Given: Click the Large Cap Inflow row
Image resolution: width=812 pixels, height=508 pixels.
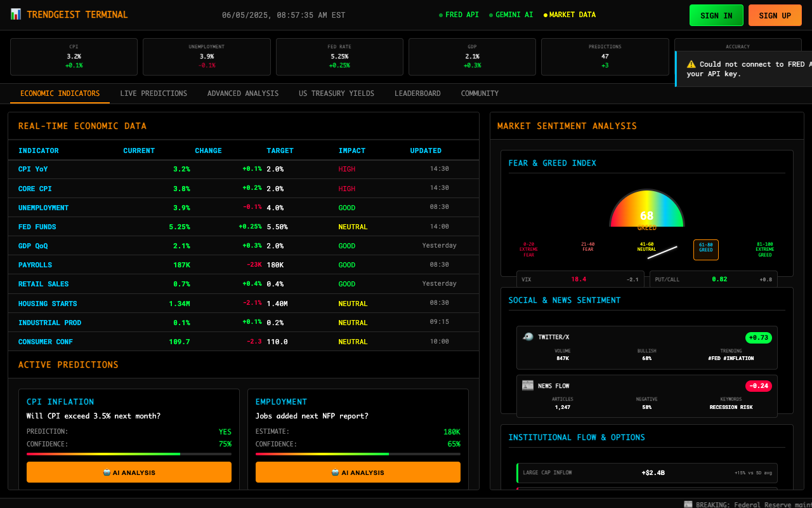Looking at the screenshot, I should pyautogui.click(x=647, y=473).
